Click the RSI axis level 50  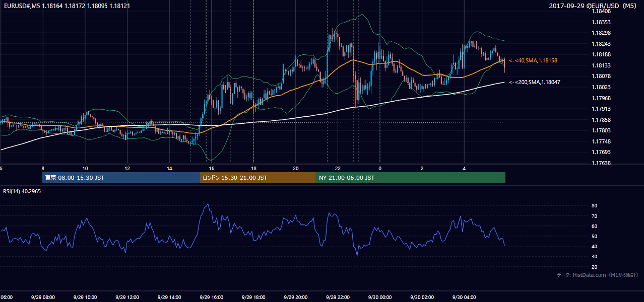595,236
